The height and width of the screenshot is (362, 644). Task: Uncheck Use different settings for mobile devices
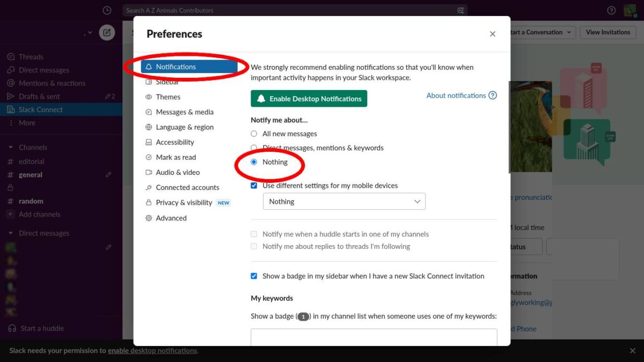tap(254, 186)
